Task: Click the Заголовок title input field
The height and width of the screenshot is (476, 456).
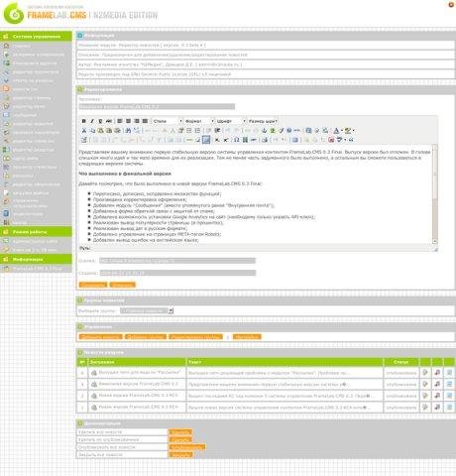Action: pyautogui.click(x=157, y=106)
